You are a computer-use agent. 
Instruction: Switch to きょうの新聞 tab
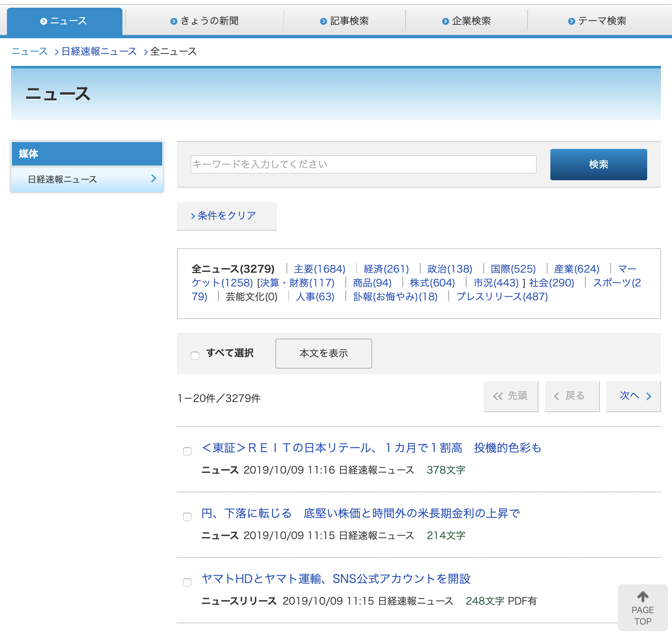[x=205, y=21]
